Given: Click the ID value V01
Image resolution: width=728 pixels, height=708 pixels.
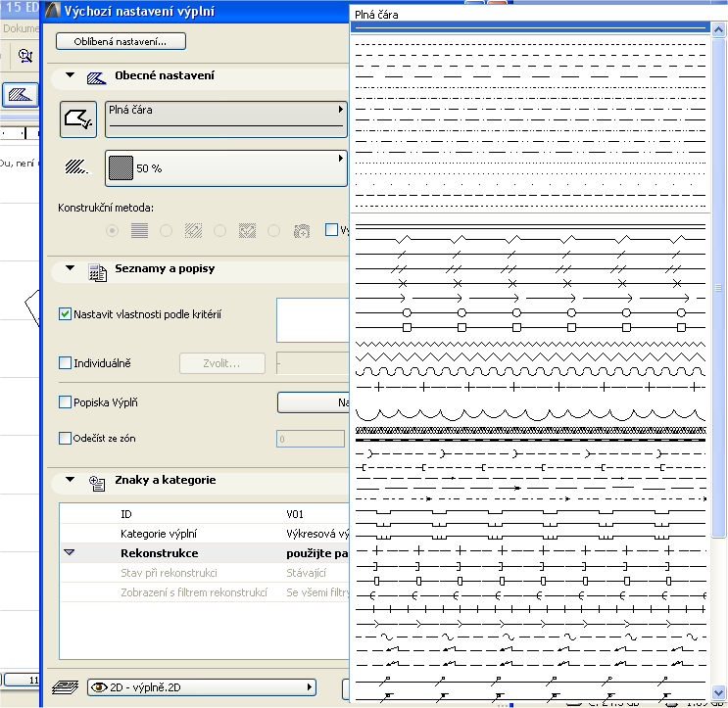Looking at the screenshot, I should [295, 514].
